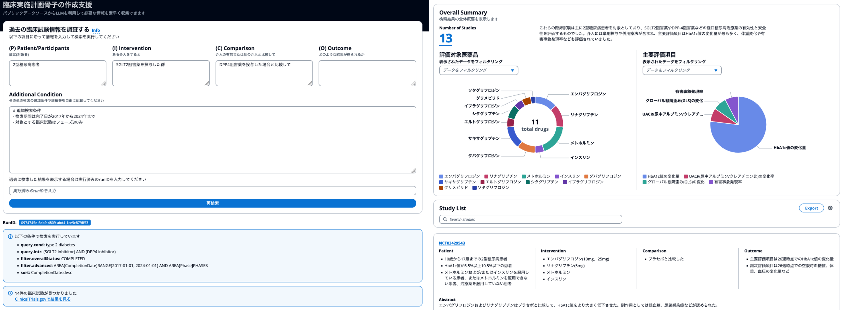This screenshot has height=310, width=868.
Task: Open the 評価対象医薬品 data filter dropdown
Action: 478,70
